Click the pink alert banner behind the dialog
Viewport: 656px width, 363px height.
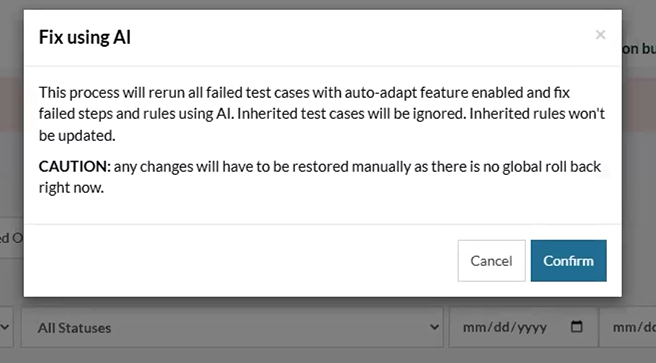click(11, 105)
